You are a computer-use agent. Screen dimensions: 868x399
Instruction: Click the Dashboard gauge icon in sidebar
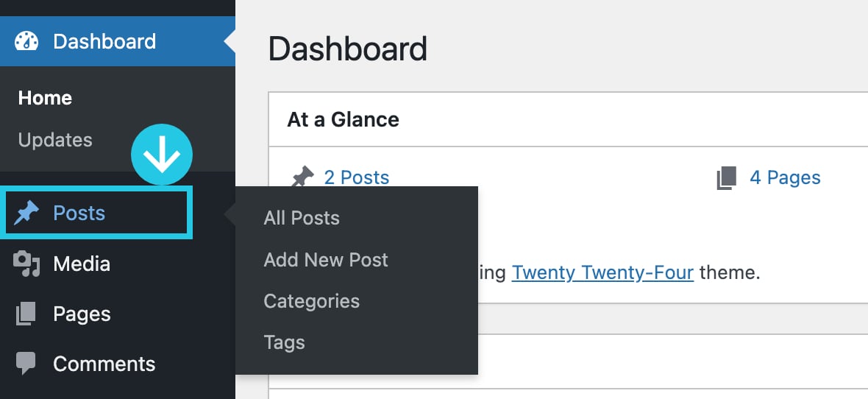(26, 41)
